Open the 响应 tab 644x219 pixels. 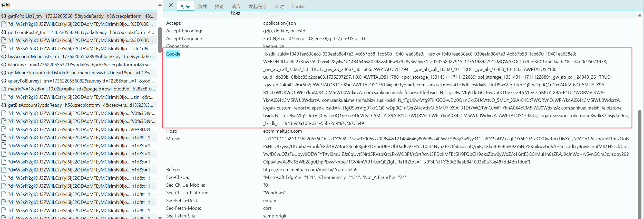236,6
